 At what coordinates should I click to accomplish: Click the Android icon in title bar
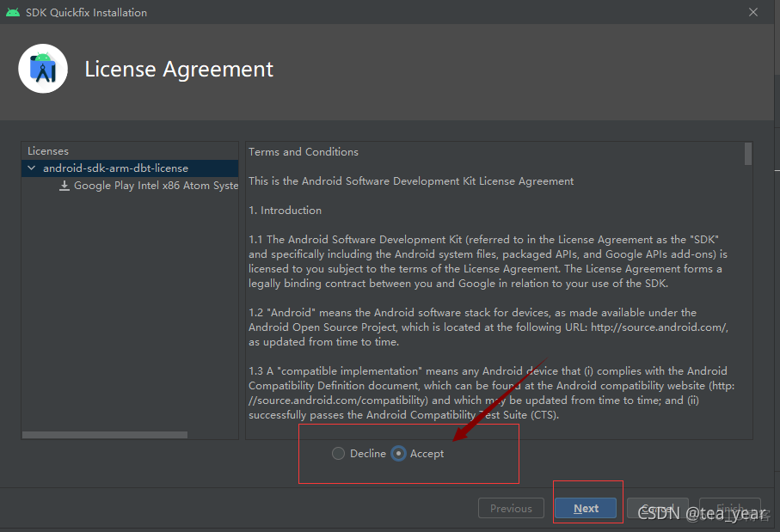click(x=12, y=12)
